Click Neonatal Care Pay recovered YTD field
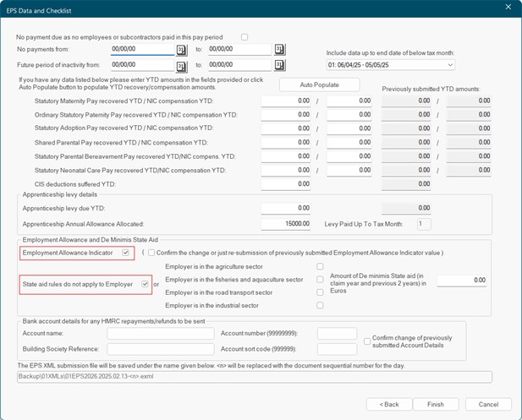 (x=286, y=170)
